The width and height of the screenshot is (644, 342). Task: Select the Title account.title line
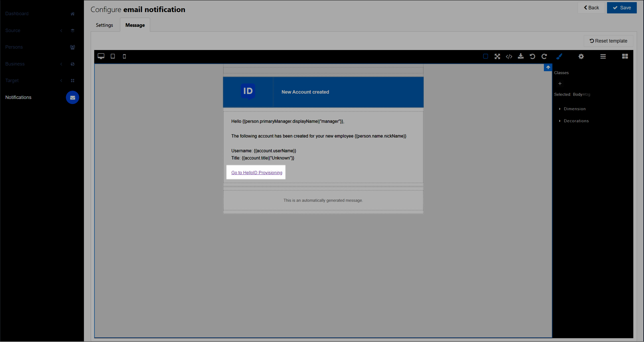[263, 158]
